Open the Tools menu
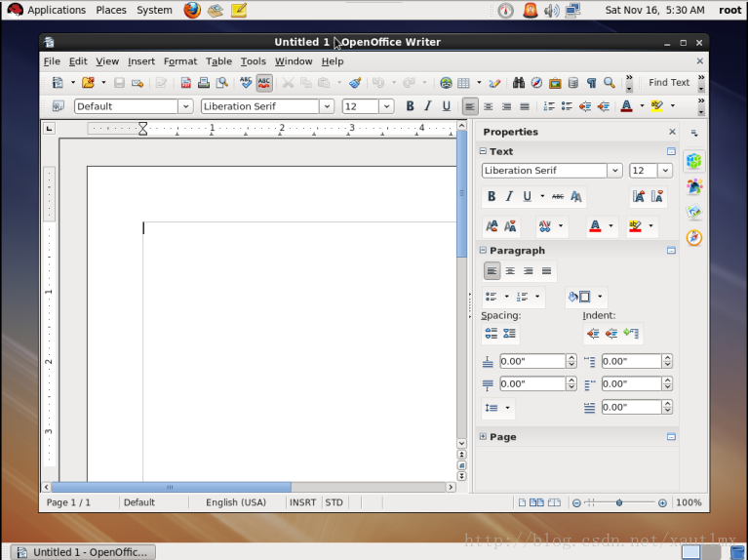This screenshot has height=560, width=748. click(x=254, y=61)
